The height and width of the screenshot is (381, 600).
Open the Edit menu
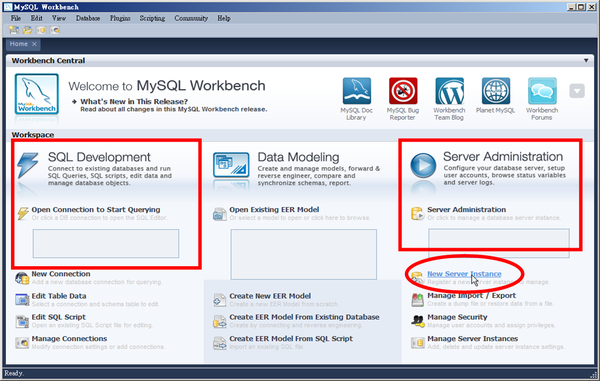[37, 18]
